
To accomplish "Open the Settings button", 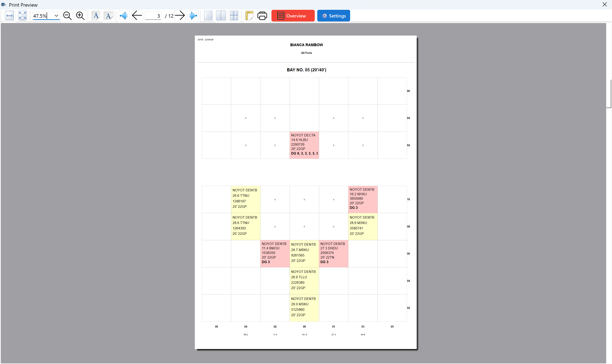I will tap(333, 16).
